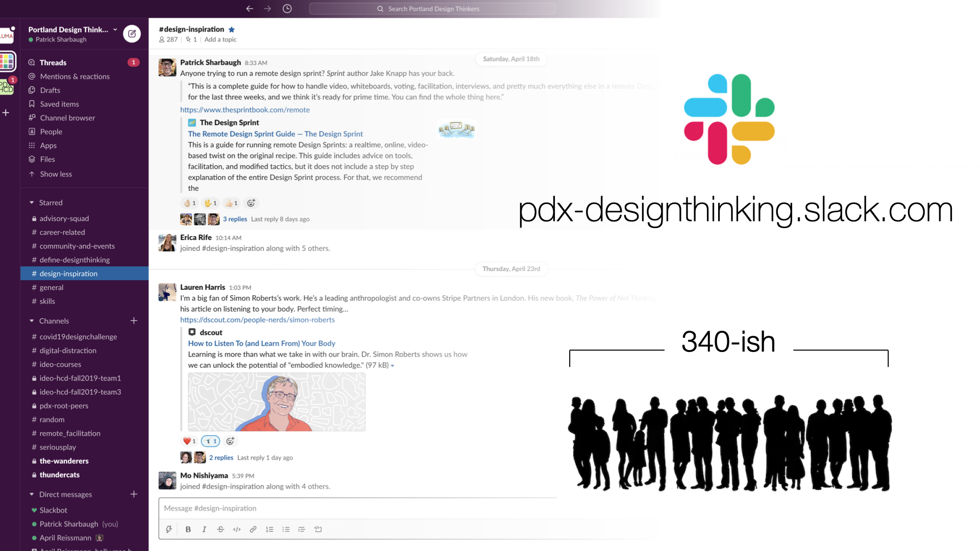
Task: Toggle code block formatting
Action: [x=318, y=529]
